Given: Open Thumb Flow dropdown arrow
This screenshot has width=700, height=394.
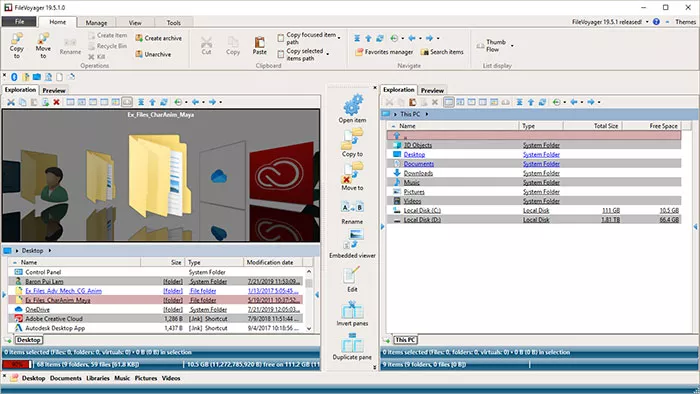Looking at the screenshot, I should (512, 46).
